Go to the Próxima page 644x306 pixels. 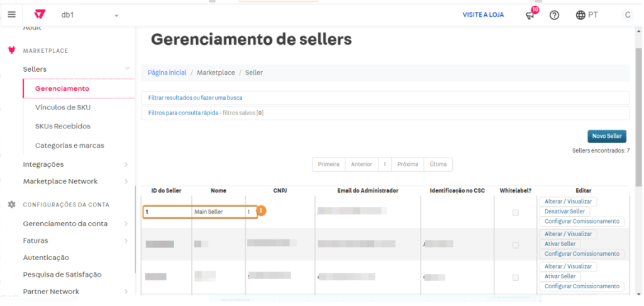point(408,164)
